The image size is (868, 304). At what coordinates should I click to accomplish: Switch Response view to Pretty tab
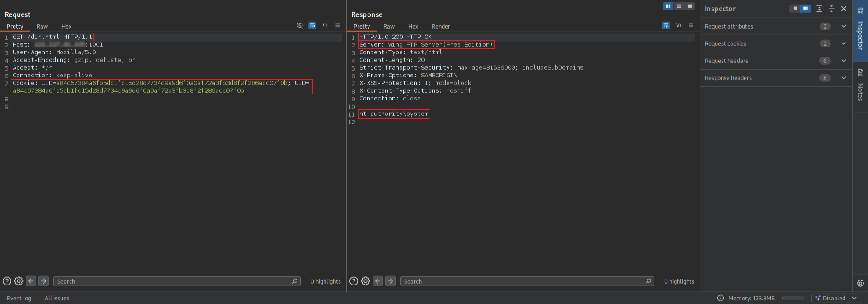point(362,26)
